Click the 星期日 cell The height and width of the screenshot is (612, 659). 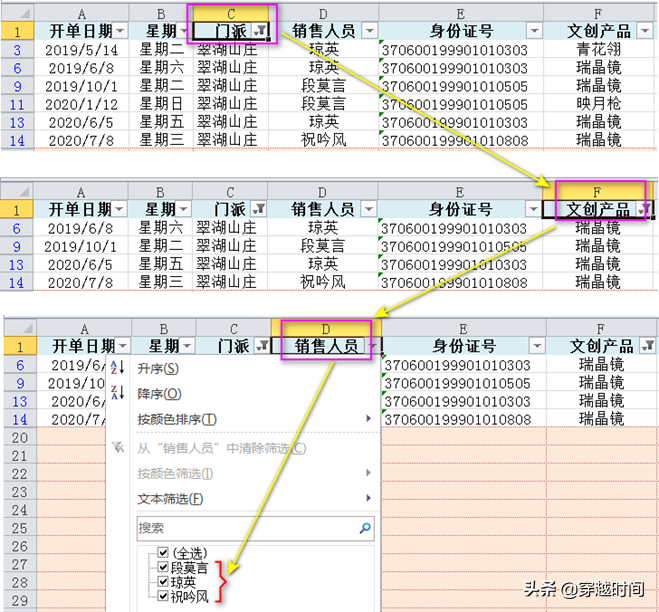(161, 104)
